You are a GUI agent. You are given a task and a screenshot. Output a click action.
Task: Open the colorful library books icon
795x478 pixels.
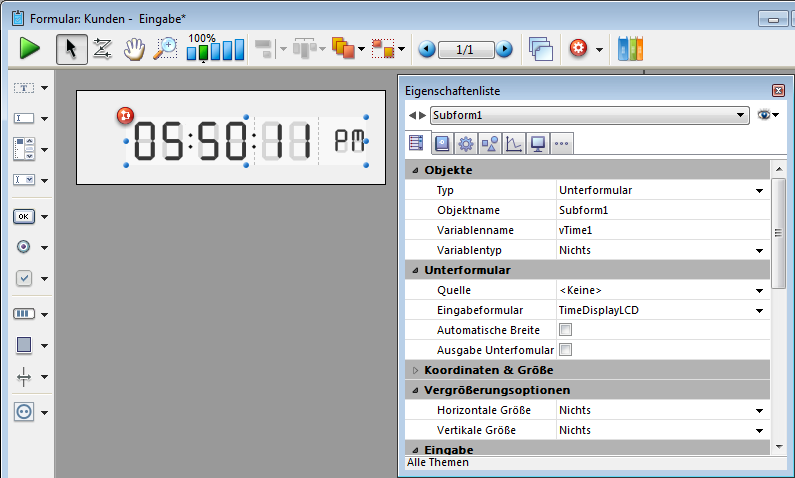(x=630, y=48)
